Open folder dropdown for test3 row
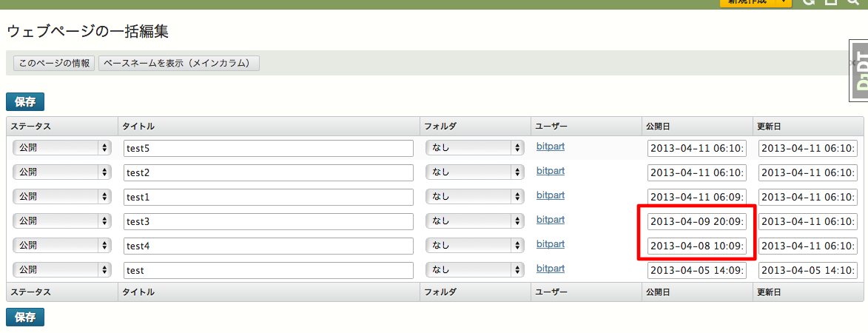 [x=475, y=221]
